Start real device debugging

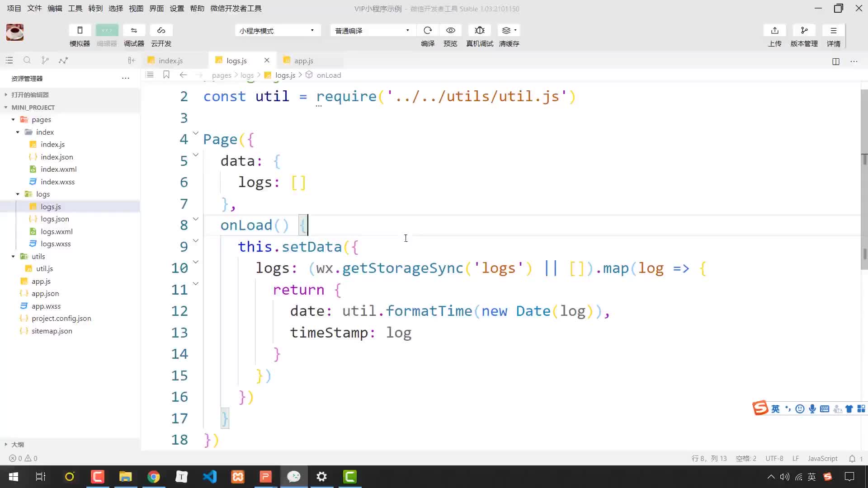click(480, 30)
